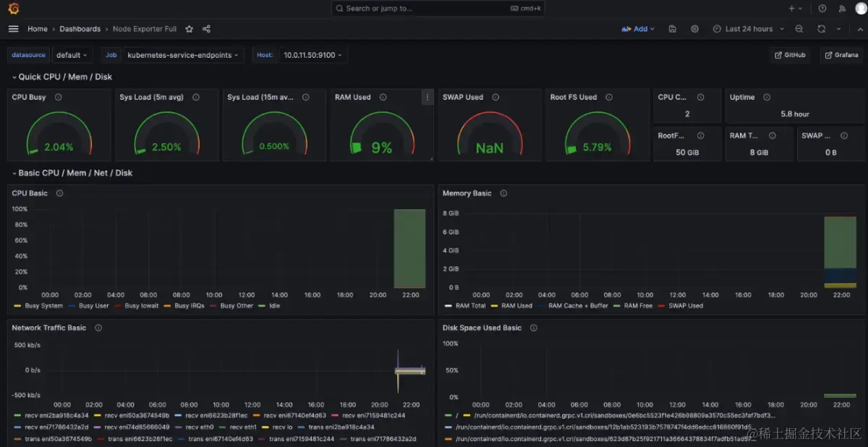Click the RAM Used legend color marker
This screenshot has width=868, height=447.
click(x=495, y=306)
